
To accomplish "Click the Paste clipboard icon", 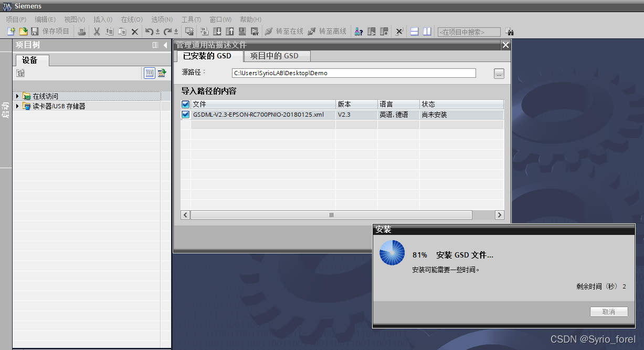I will (122, 32).
